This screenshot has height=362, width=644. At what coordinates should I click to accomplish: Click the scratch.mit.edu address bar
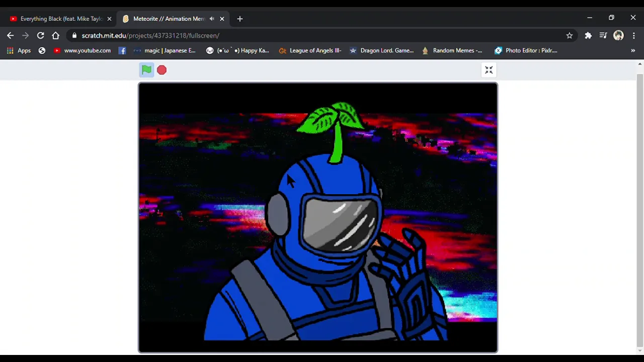tap(322, 36)
